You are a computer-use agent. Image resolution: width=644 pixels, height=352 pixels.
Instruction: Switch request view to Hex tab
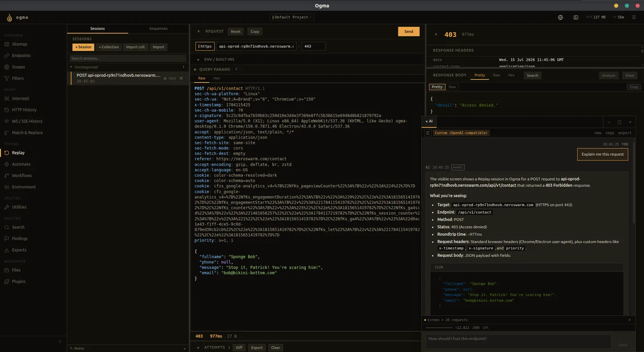[216, 78]
